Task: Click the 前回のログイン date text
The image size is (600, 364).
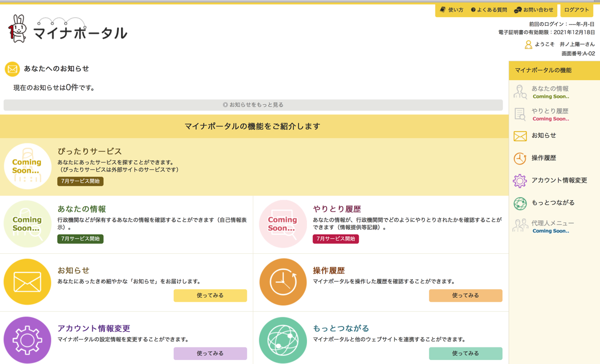Action: [x=562, y=24]
